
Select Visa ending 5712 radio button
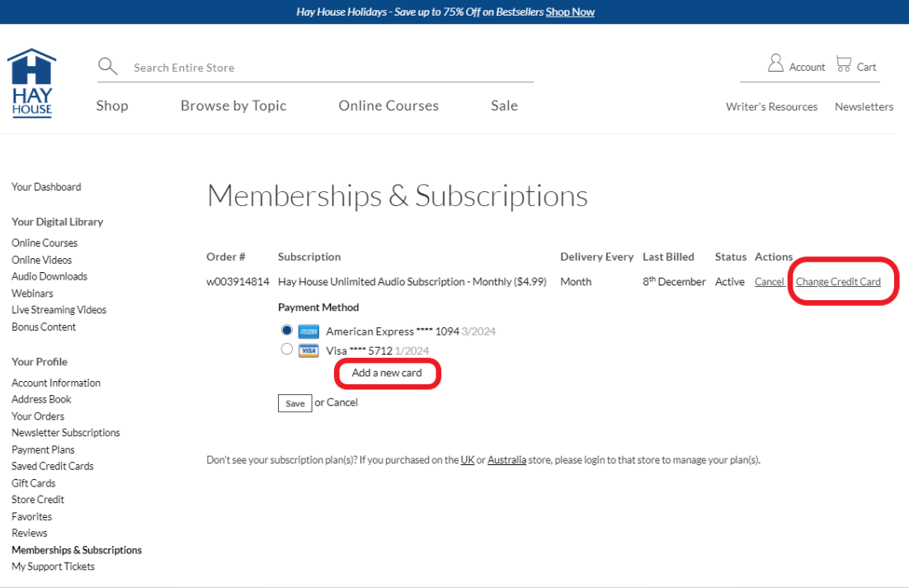[286, 350]
